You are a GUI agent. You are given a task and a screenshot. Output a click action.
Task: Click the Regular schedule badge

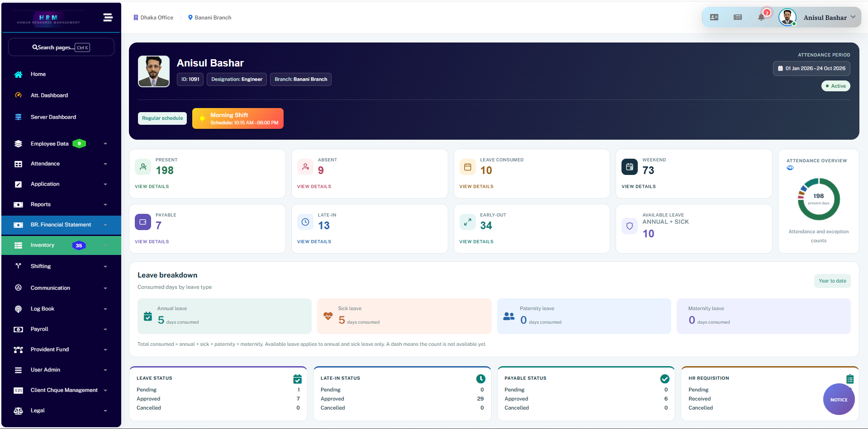point(162,118)
